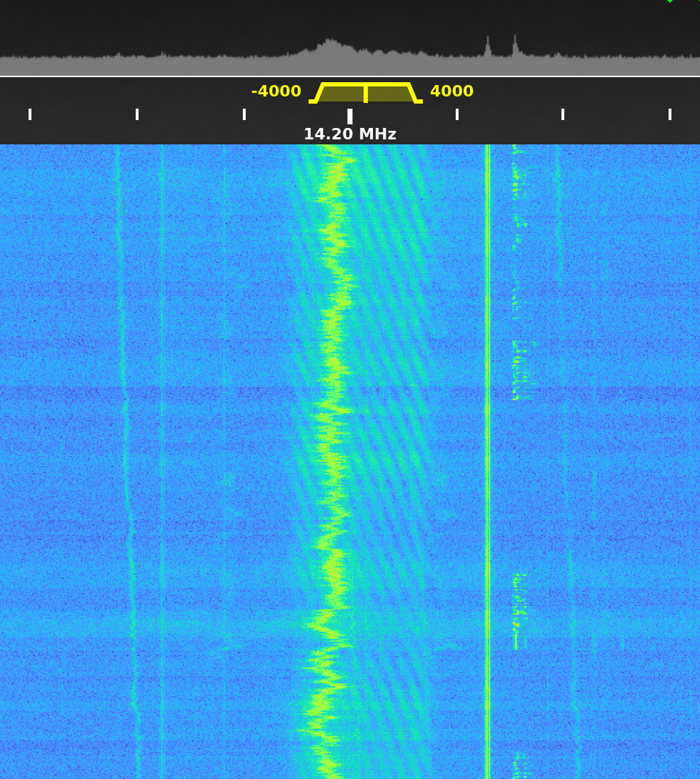The image size is (700, 779).
Task: Click the tallest narrow peak in the spectrum display
Action: coord(515,45)
